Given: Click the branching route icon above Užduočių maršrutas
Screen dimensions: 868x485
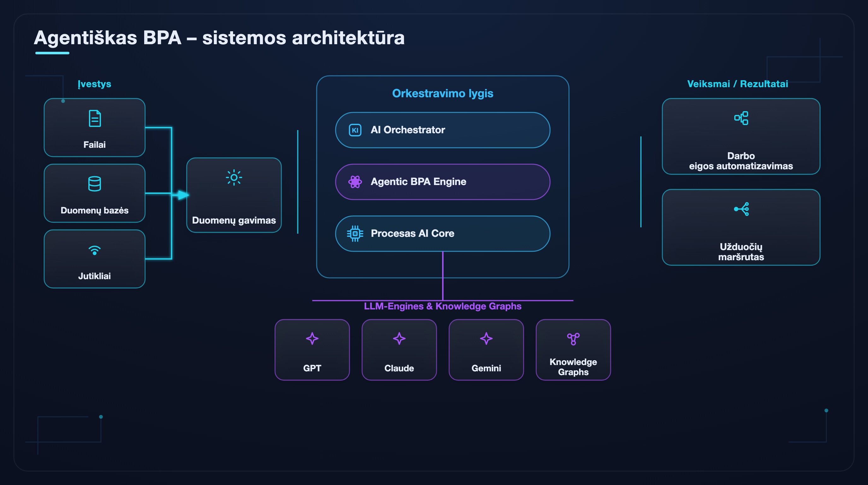Looking at the screenshot, I should 741,209.
